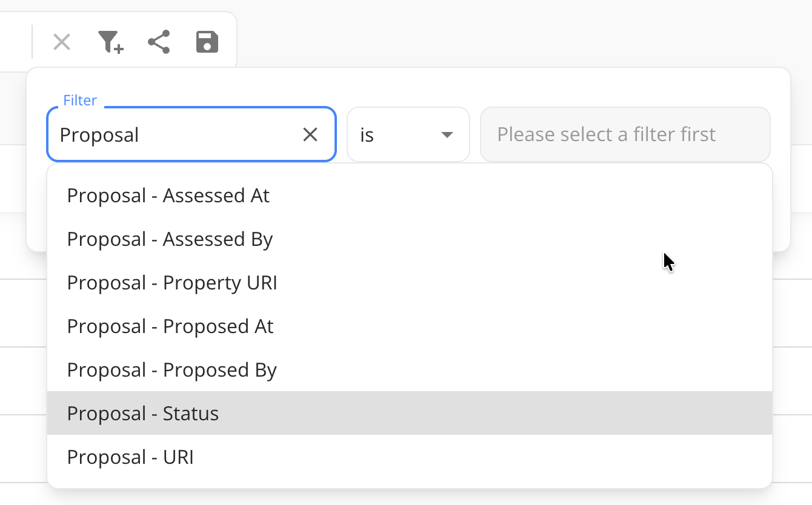Choose "Proposal - Proposed By" filter
The width and height of the screenshot is (812, 505).
[172, 370]
